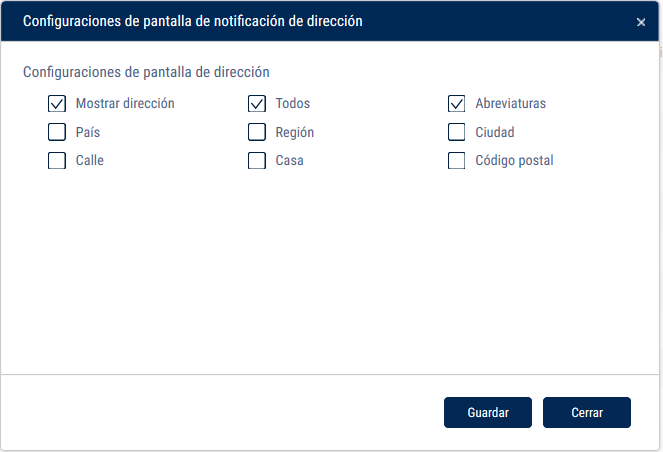Close the dialog with the X icon
Screen dimensions: 663x452
[641, 22]
